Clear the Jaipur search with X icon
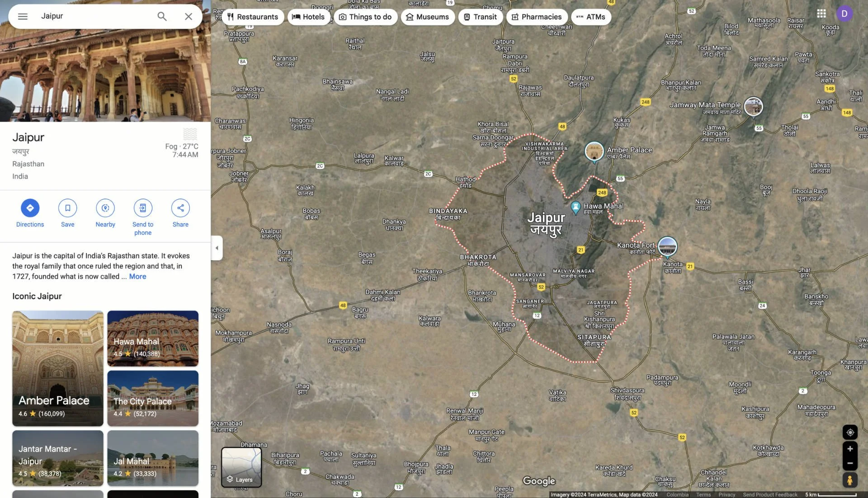This screenshot has width=868, height=498. 189,16
